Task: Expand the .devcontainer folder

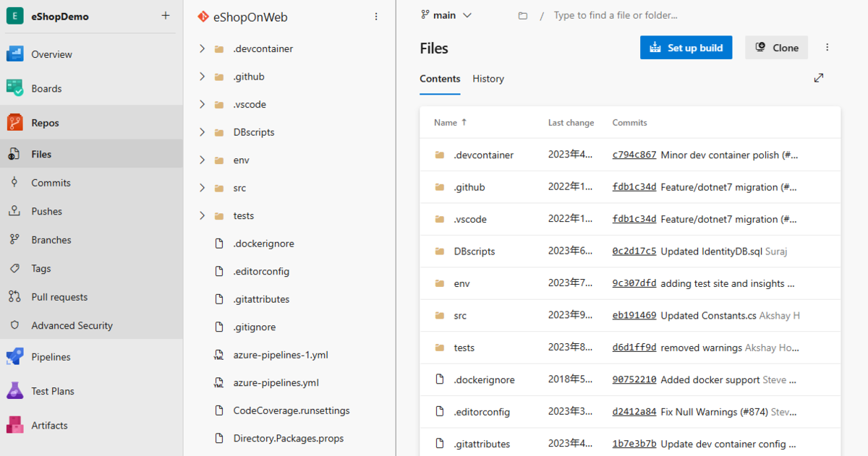Action: pos(203,48)
